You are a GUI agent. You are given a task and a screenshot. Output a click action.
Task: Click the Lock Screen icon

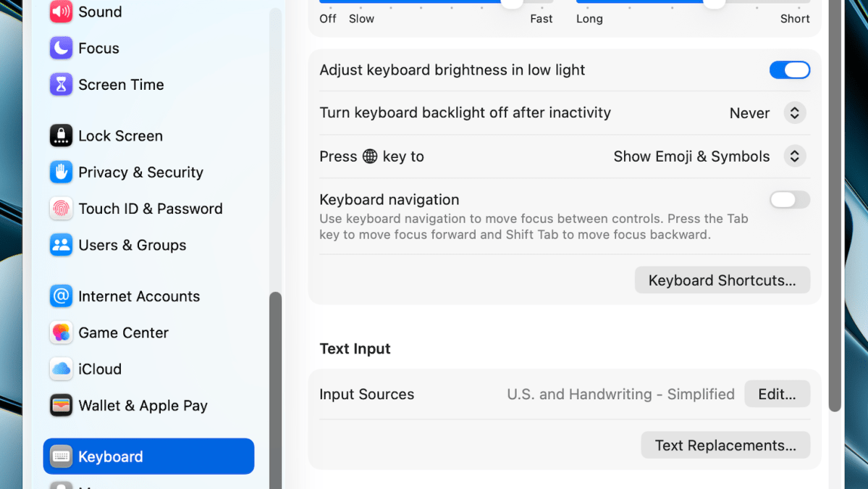pyautogui.click(x=61, y=135)
